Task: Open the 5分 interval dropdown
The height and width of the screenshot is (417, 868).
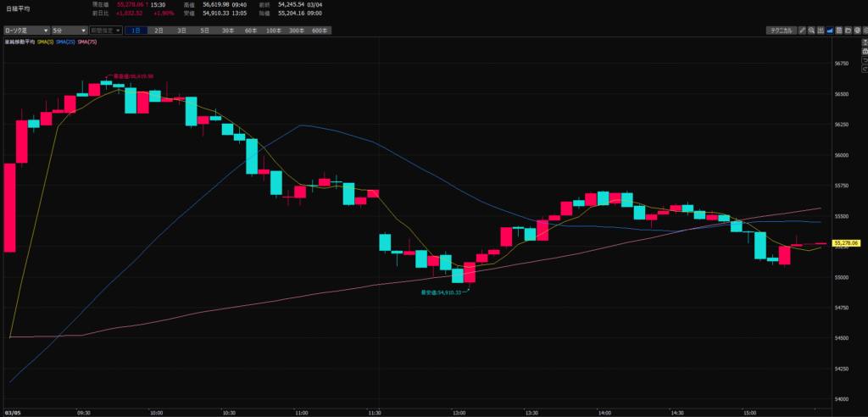Action: click(x=68, y=31)
